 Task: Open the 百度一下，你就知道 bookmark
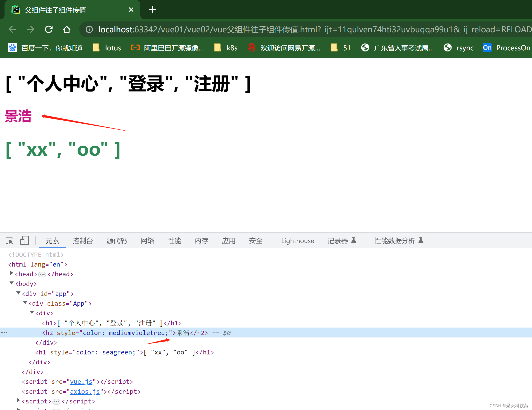point(45,48)
